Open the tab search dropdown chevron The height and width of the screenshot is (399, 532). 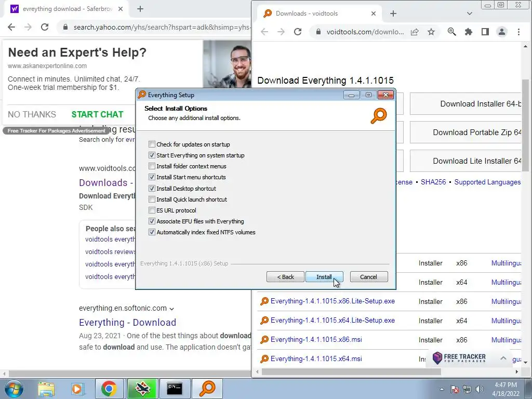[x=470, y=14]
